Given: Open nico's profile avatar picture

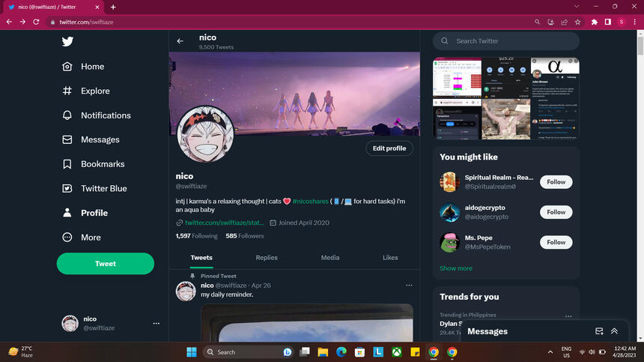Looking at the screenshot, I should click(x=205, y=134).
